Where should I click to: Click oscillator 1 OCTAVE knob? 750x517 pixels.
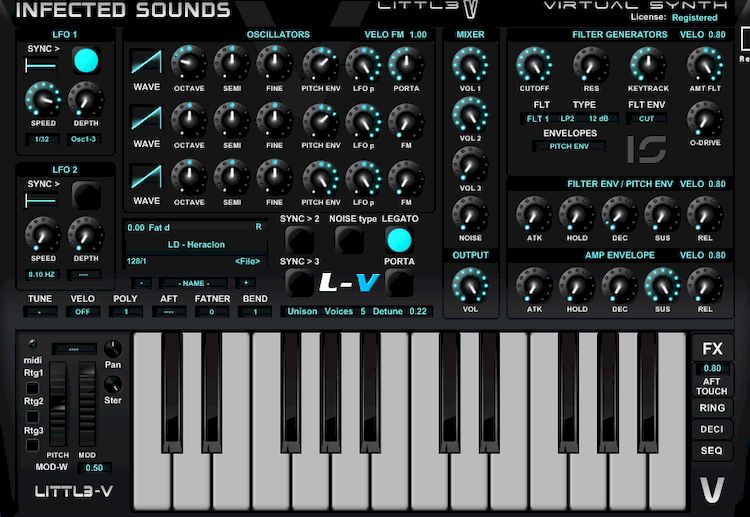(x=189, y=63)
